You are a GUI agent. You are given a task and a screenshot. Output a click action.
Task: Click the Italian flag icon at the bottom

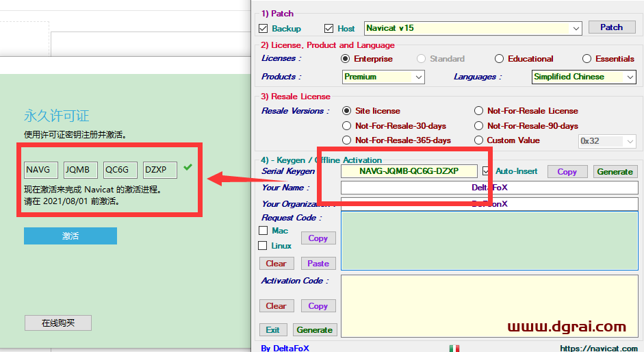coord(454,348)
